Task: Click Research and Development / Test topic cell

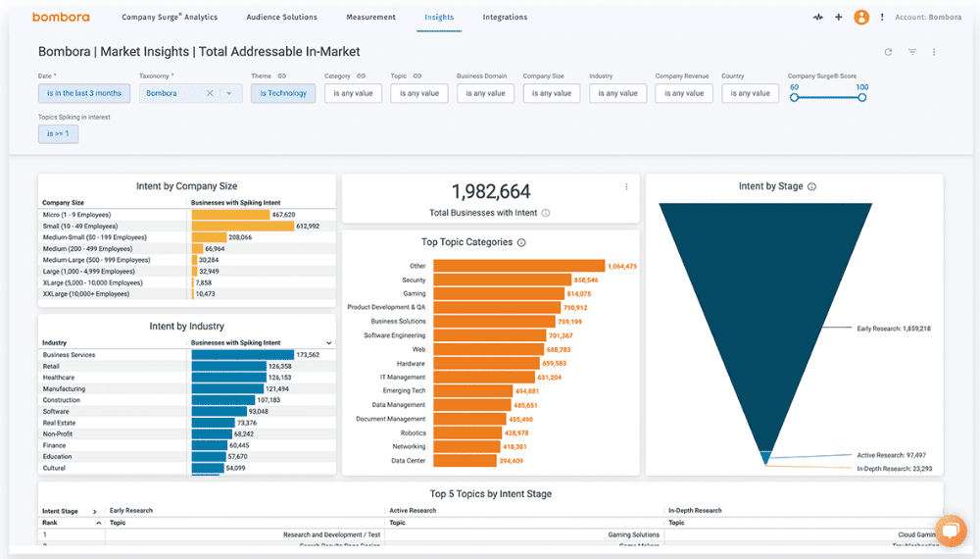Action: click(x=331, y=534)
